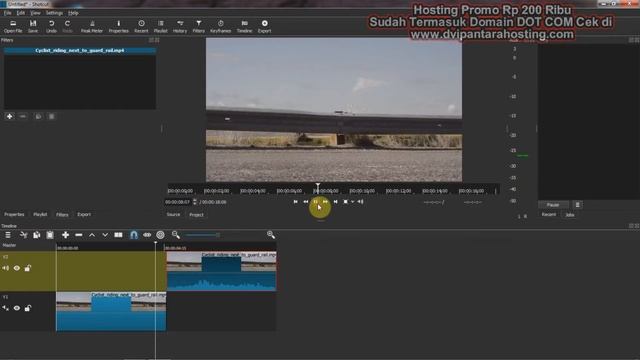Screen dimensions: 640x360
Task: Rewind the player
Action: (x=306, y=202)
